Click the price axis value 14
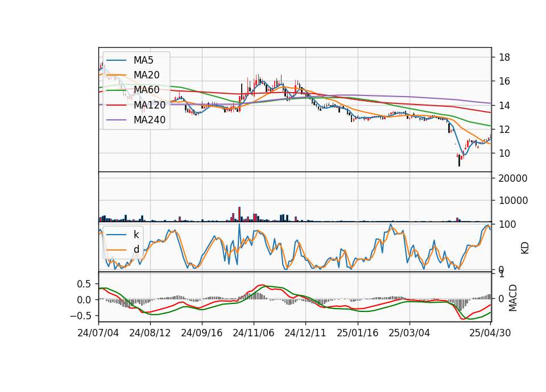546x392 pixels. click(504, 106)
